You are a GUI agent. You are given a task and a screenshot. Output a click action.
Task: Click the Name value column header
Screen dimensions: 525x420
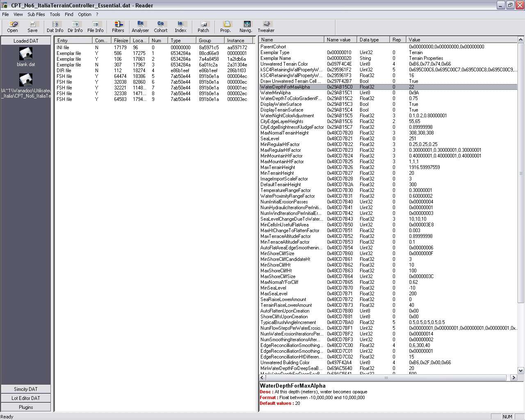click(x=339, y=40)
